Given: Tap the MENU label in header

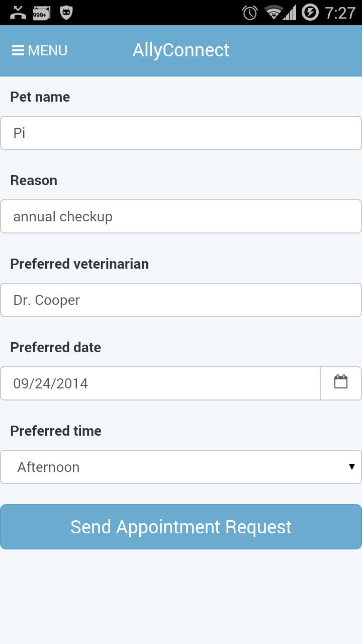Looking at the screenshot, I should (x=48, y=51).
